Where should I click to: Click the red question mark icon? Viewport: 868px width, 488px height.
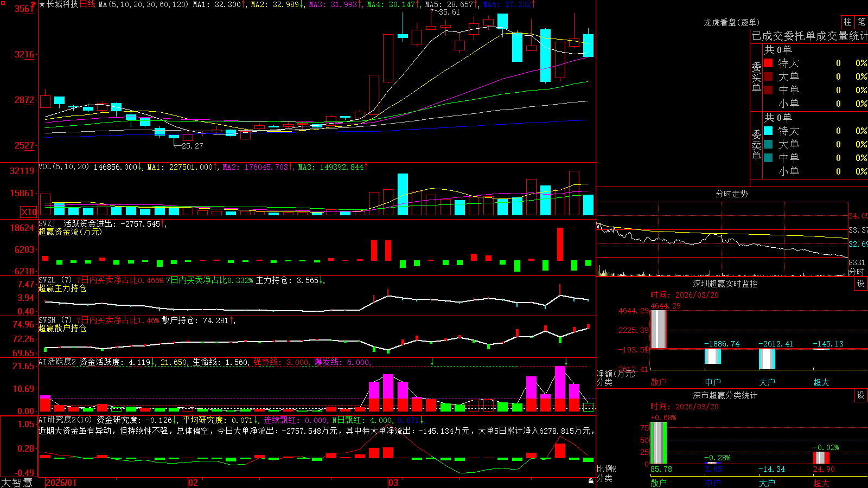(x=33, y=5)
